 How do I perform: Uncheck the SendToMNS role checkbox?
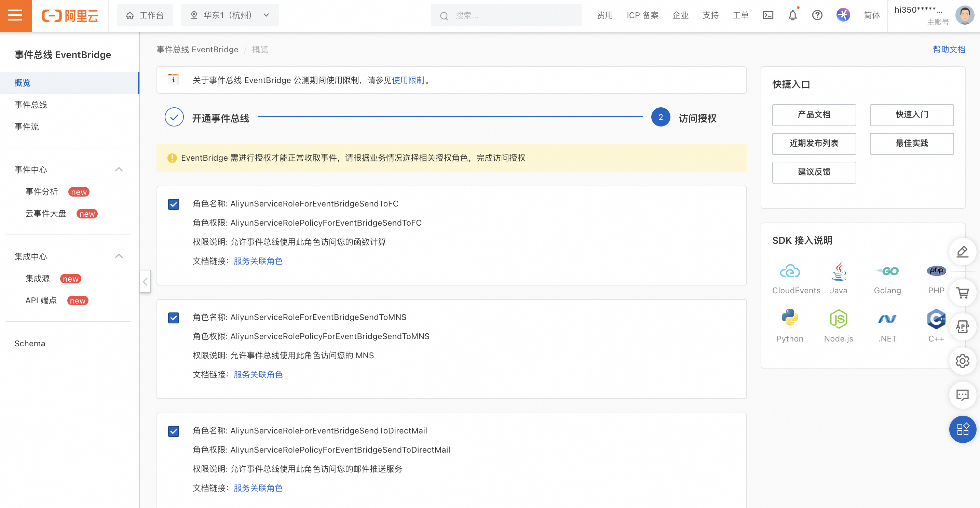pyautogui.click(x=174, y=318)
